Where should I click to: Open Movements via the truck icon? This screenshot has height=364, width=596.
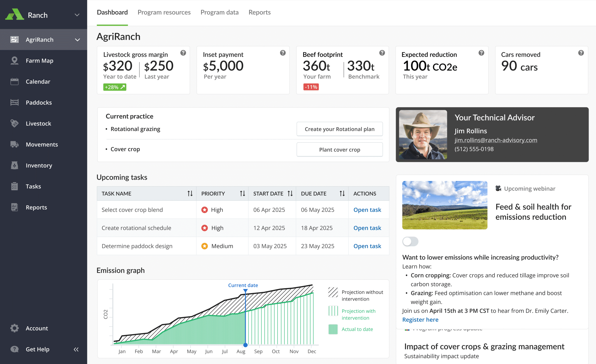coord(14,144)
